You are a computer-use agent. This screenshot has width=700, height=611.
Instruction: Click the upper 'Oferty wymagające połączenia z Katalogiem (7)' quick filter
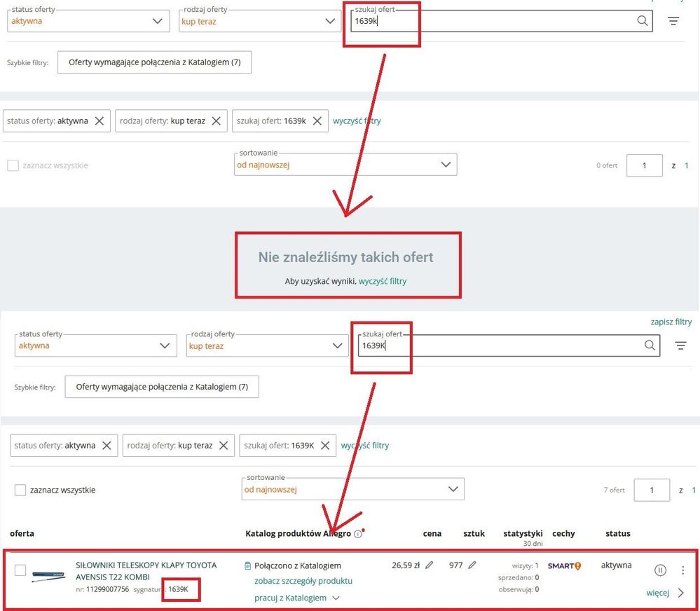click(154, 62)
